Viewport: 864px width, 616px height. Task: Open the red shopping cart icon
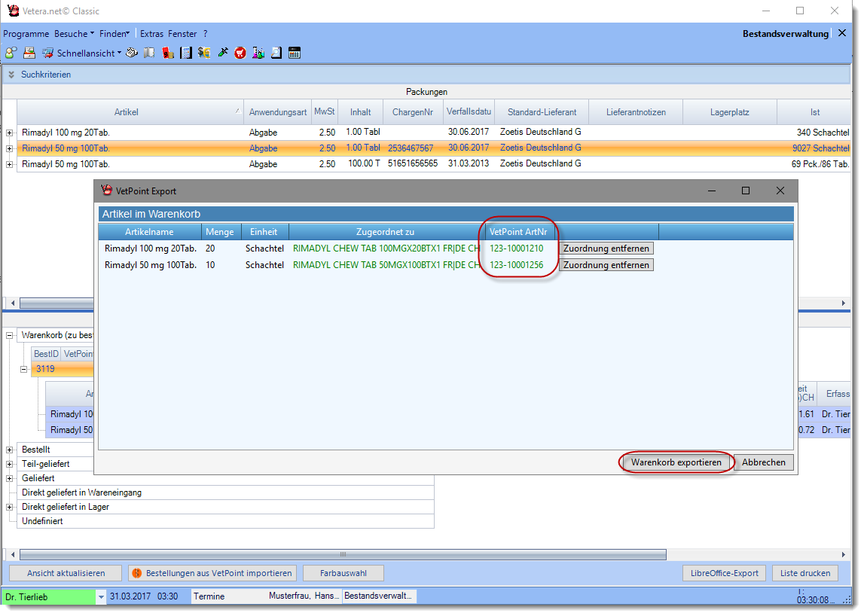240,53
